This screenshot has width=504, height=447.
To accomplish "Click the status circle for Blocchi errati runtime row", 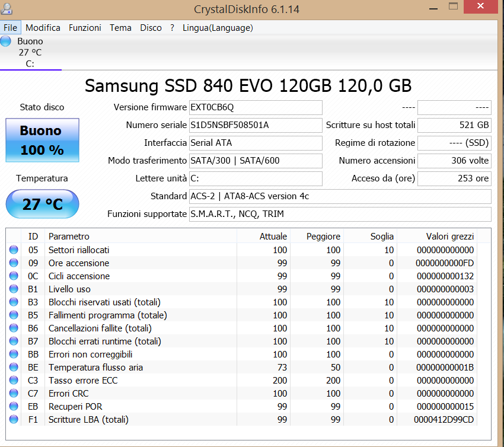I will pyautogui.click(x=14, y=341).
